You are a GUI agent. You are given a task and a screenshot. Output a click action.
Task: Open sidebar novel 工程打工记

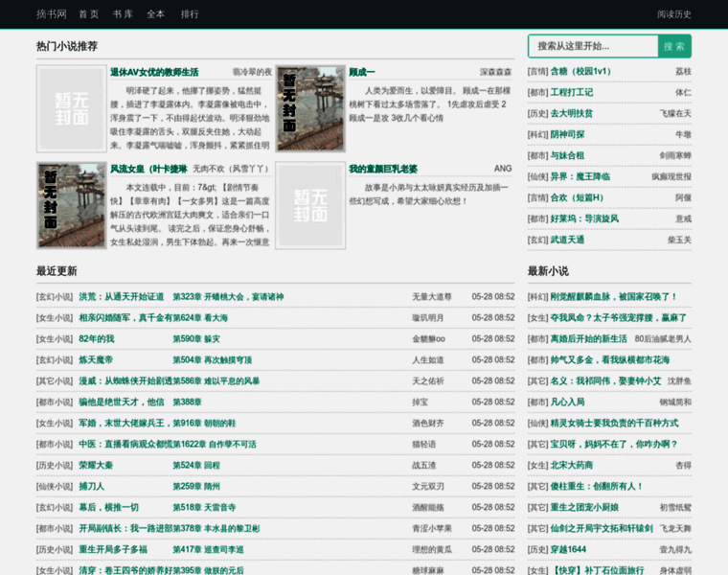(572, 92)
